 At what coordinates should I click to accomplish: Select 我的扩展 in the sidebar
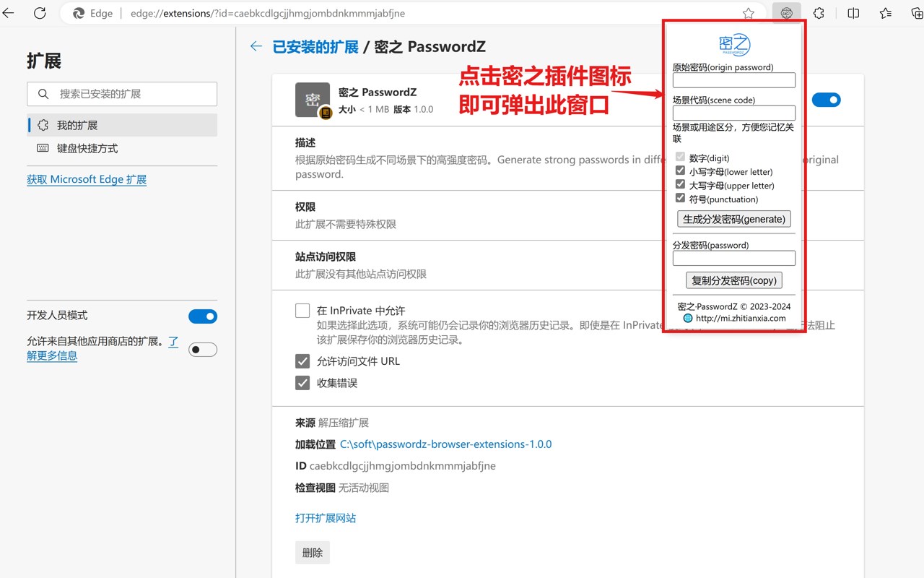point(122,125)
